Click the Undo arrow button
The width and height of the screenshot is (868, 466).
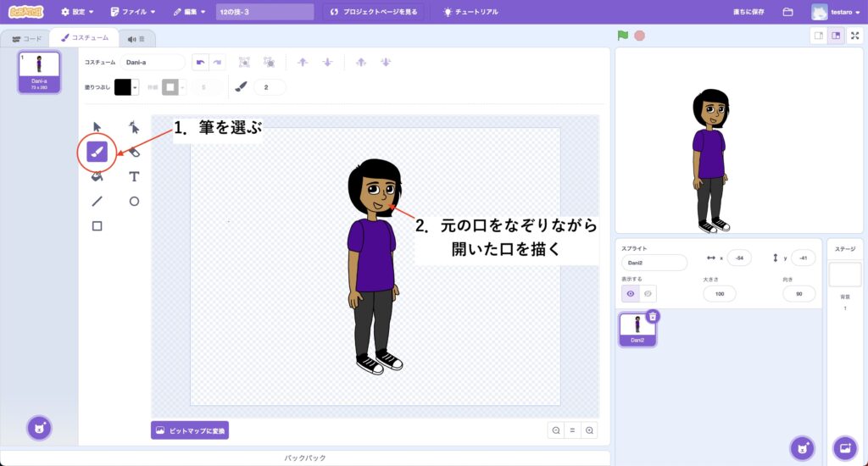click(200, 62)
